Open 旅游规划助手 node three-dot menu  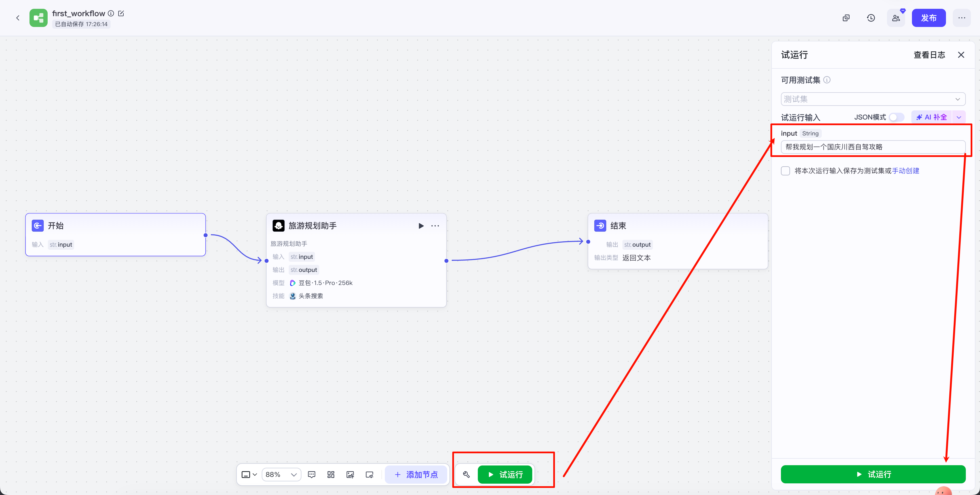[x=435, y=226]
